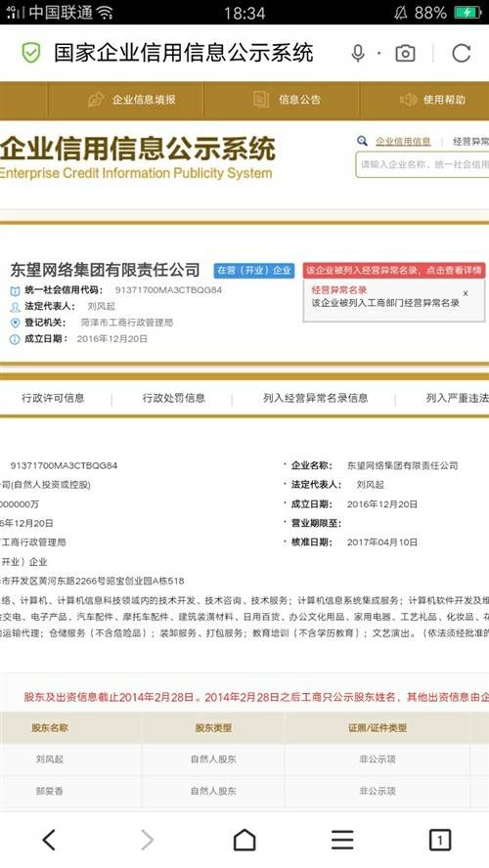Tap the magnifier search icon
This screenshot has height=868, width=489.
click(362, 141)
